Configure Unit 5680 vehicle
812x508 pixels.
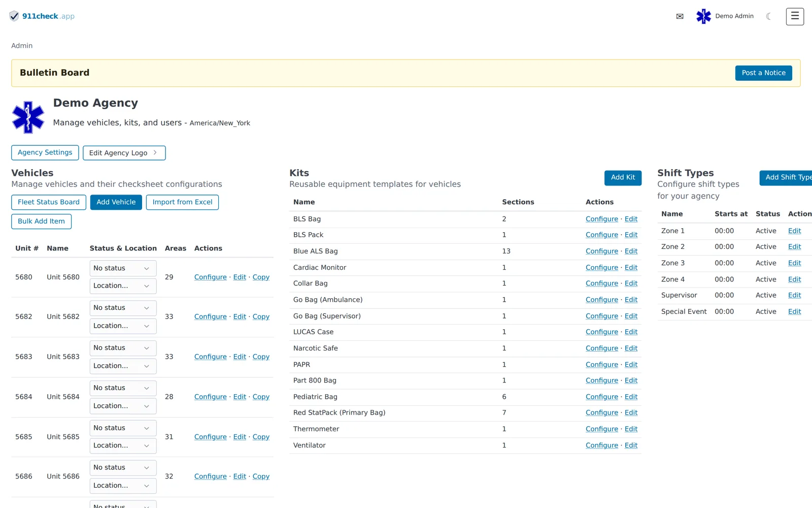tap(211, 277)
